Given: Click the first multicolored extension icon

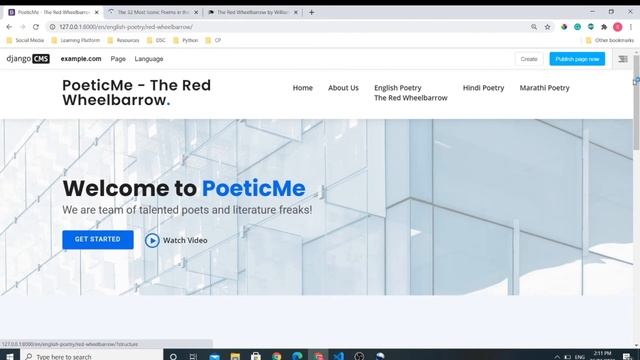Looking at the screenshot, I should [x=564, y=27].
